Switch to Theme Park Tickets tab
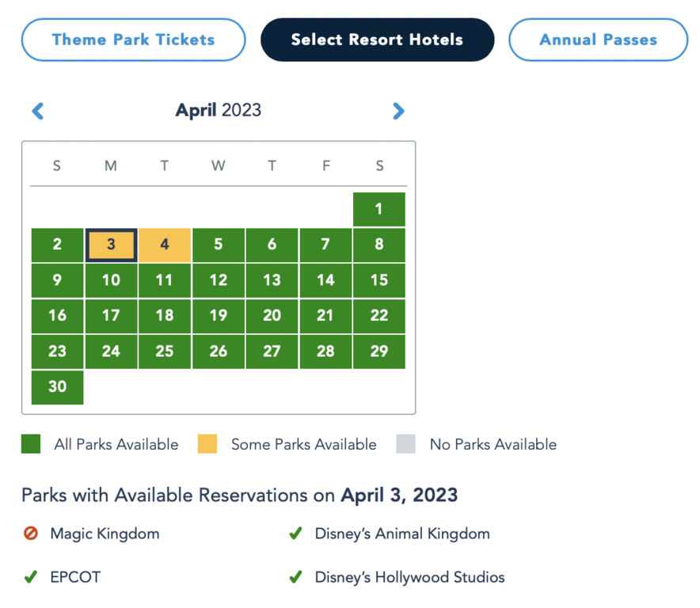 (x=133, y=40)
